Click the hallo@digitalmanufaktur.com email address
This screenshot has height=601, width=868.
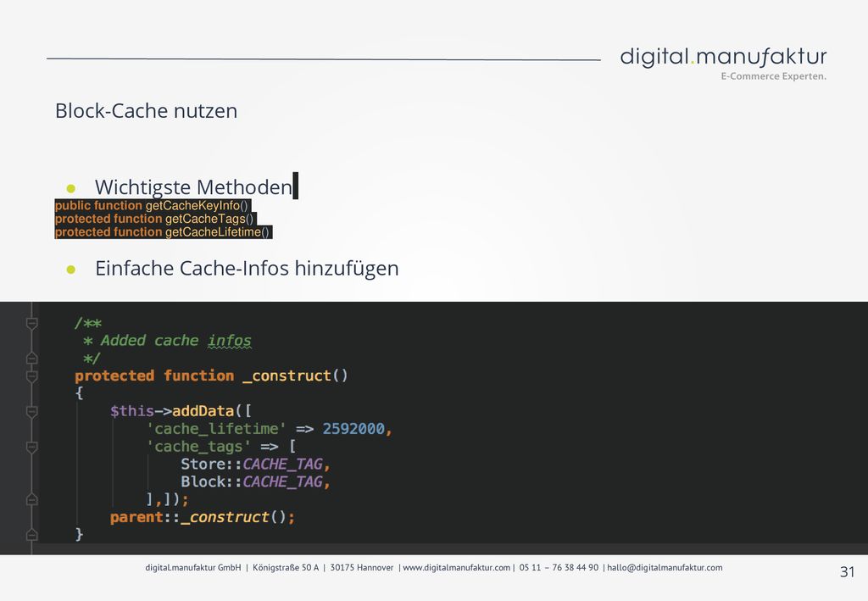coord(665,568)
